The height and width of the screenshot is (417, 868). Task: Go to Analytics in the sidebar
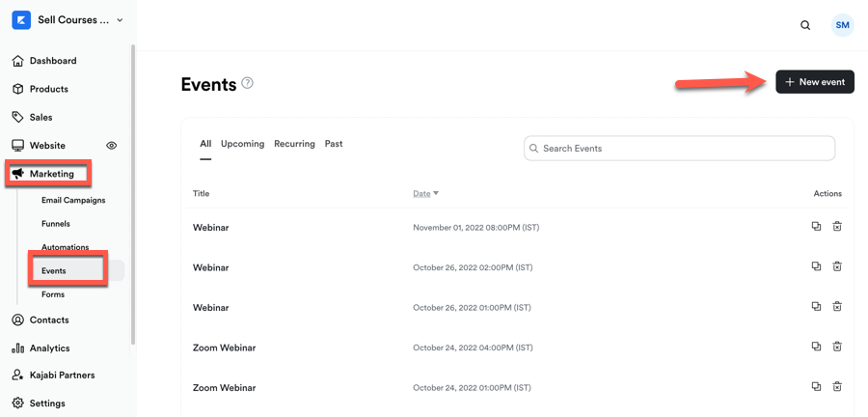49,348
